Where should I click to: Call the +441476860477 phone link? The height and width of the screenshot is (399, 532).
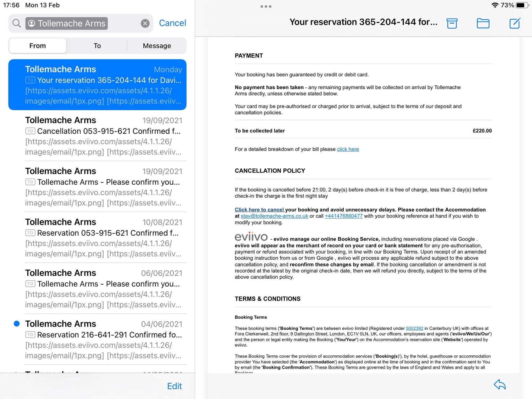343,216
